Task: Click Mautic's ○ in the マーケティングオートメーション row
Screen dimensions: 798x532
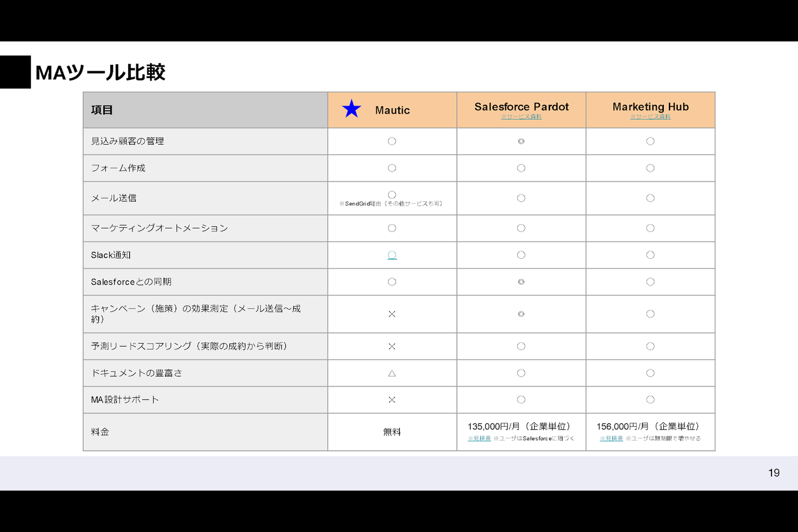Action: (392, 228)
